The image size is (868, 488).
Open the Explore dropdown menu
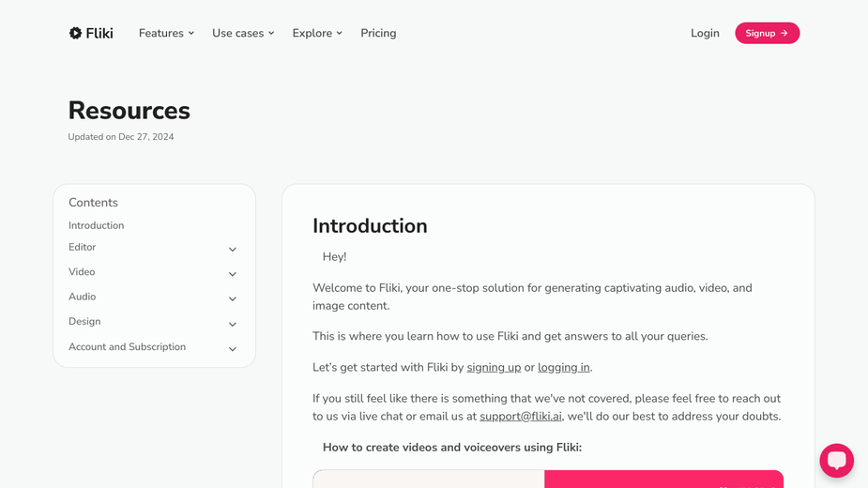pyautogui.click(x=317, y=33)
